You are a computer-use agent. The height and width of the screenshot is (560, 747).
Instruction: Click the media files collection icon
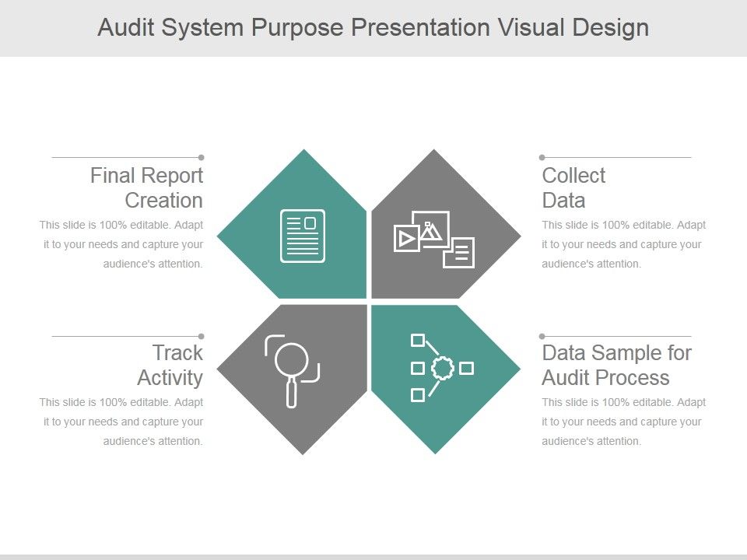[434, 239]
